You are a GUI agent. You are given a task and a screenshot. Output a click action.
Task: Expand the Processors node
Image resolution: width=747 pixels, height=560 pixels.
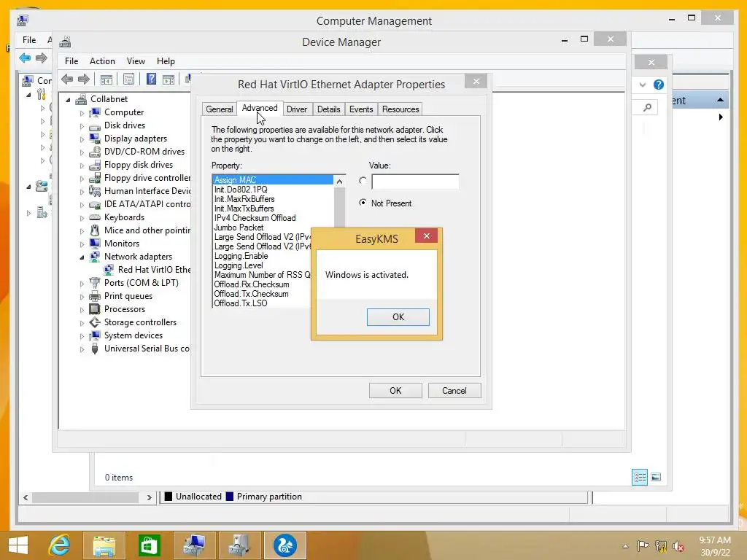click(x=82, y=310)
